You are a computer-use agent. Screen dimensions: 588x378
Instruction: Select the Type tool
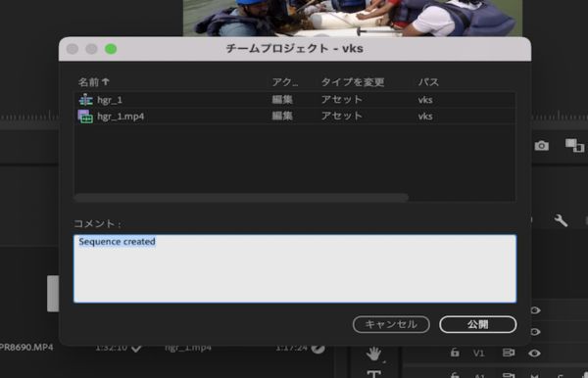point(374,373)
